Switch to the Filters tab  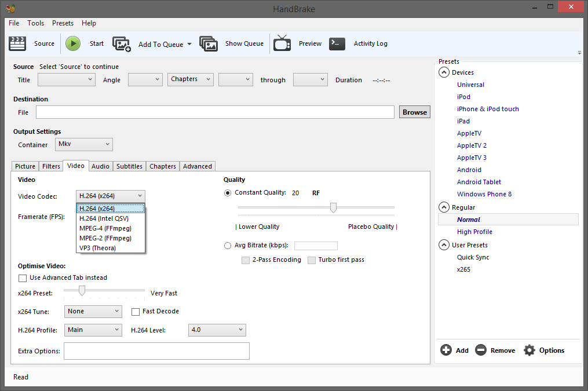click(x=51, y=166)
